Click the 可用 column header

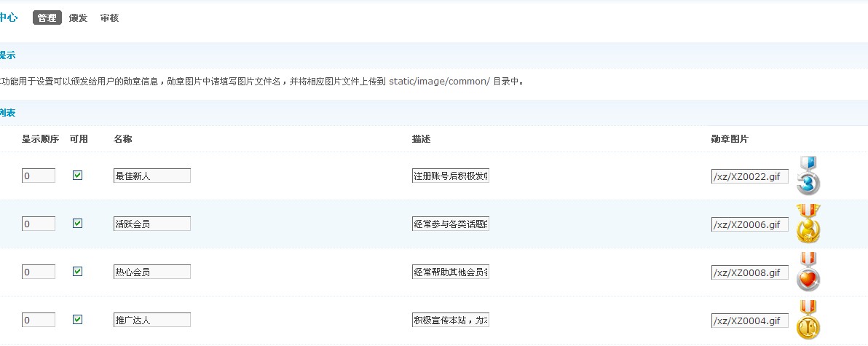tap(79, 139)
